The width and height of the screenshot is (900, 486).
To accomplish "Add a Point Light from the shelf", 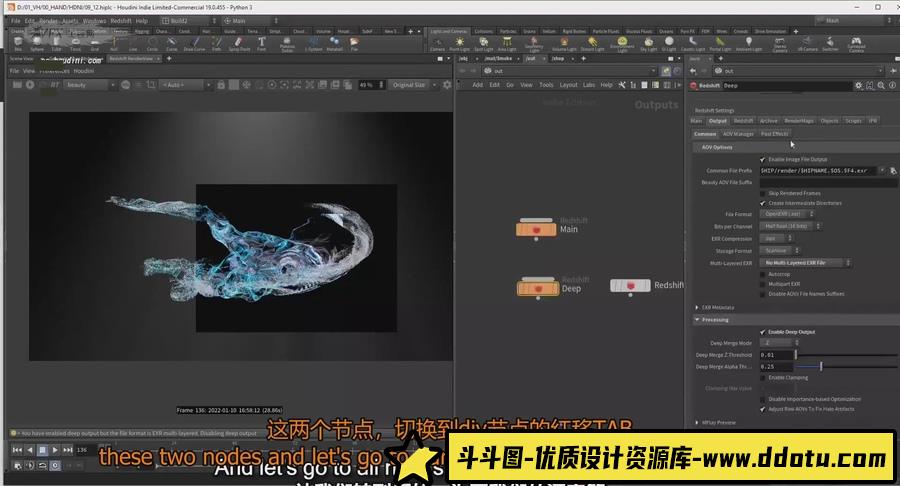I will (x=459, y=44).
